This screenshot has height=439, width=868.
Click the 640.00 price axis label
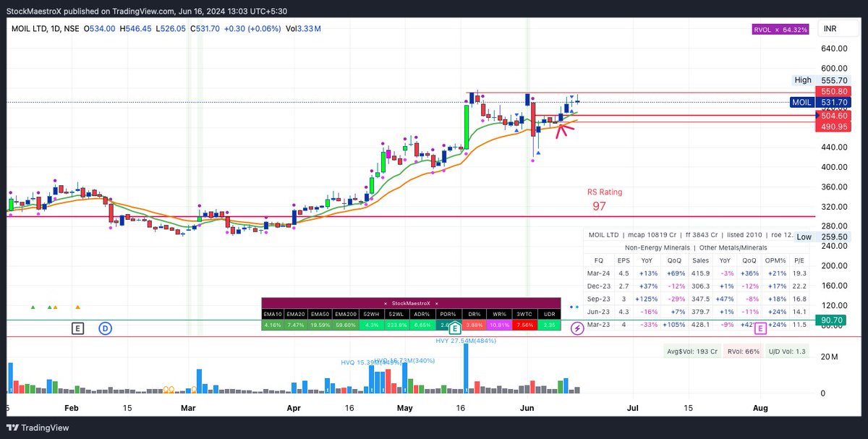835,48
